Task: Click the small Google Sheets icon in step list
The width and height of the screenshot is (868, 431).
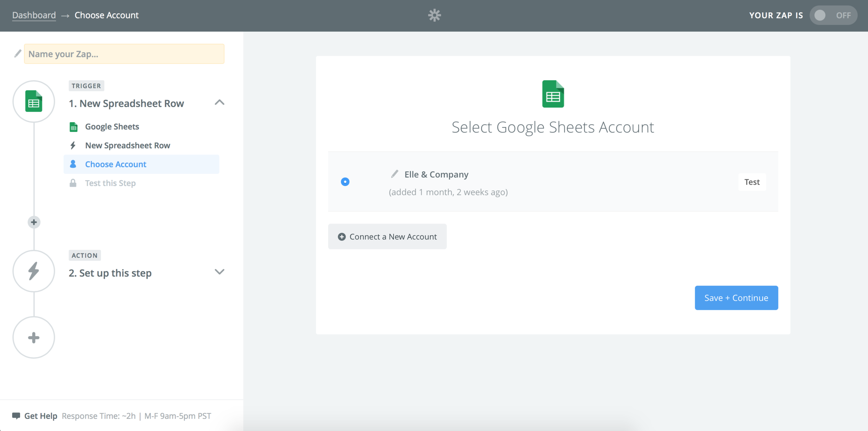Action: [x=73, y=127]
